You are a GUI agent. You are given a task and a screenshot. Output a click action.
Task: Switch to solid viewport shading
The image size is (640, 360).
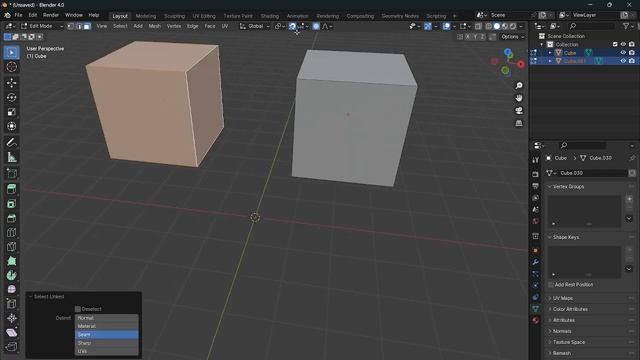click(497, 26)
